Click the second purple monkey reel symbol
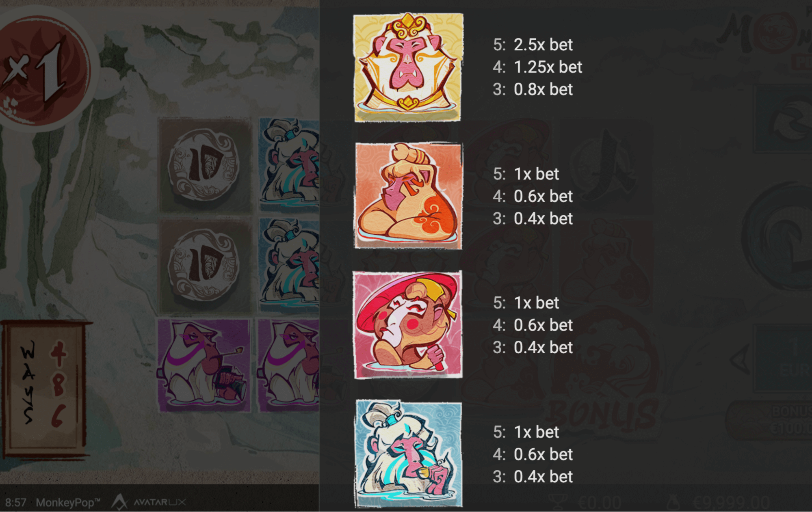 coord(289,365)
